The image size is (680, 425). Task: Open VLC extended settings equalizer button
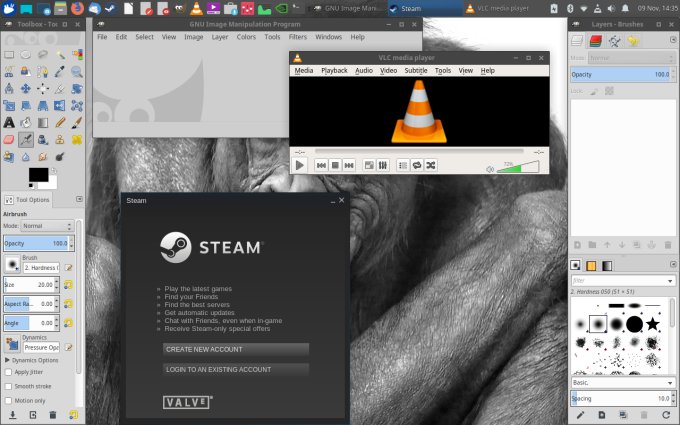(x=382, y=165)
